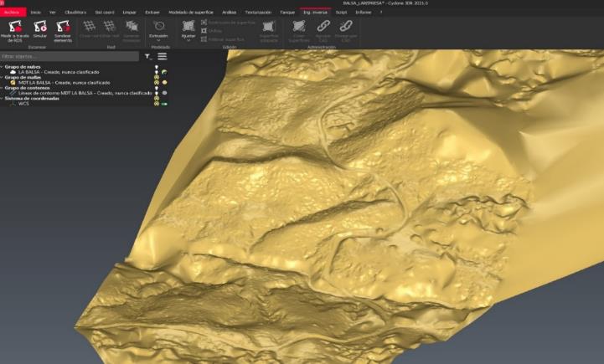Screen dimensions: 604x364
Task: Select the Simular robot icon
Action: click(x=39, y=27)
